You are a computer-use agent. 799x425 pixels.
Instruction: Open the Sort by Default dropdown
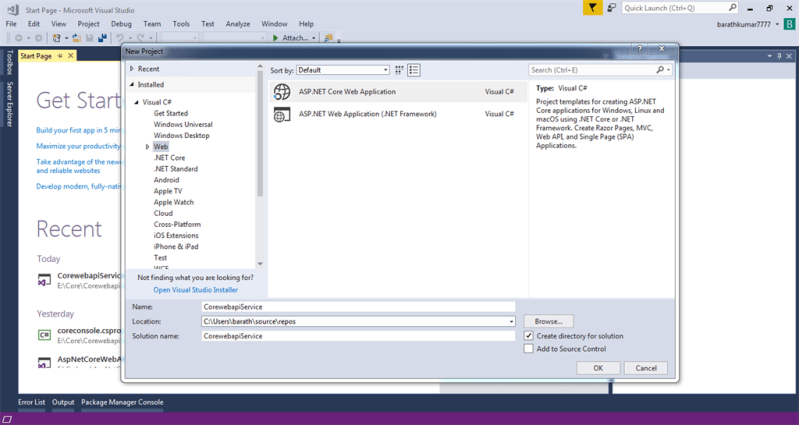pos(343,70)
